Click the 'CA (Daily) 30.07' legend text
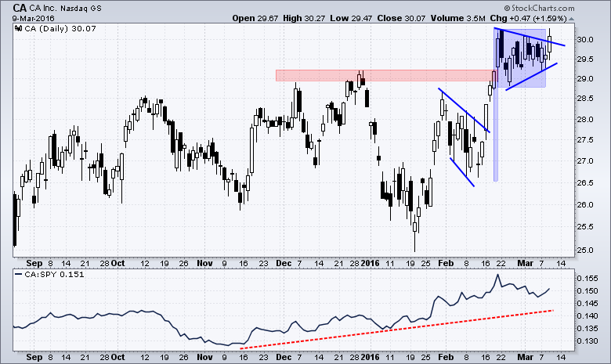This screenshot has height=364, width=611. [x=60, y=28]
